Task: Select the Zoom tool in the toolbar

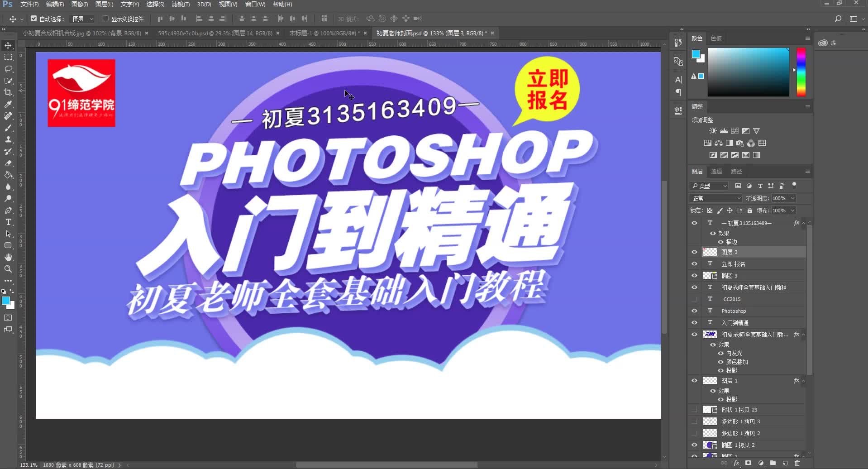Action: pyautogui.click(x=8, y=269)
